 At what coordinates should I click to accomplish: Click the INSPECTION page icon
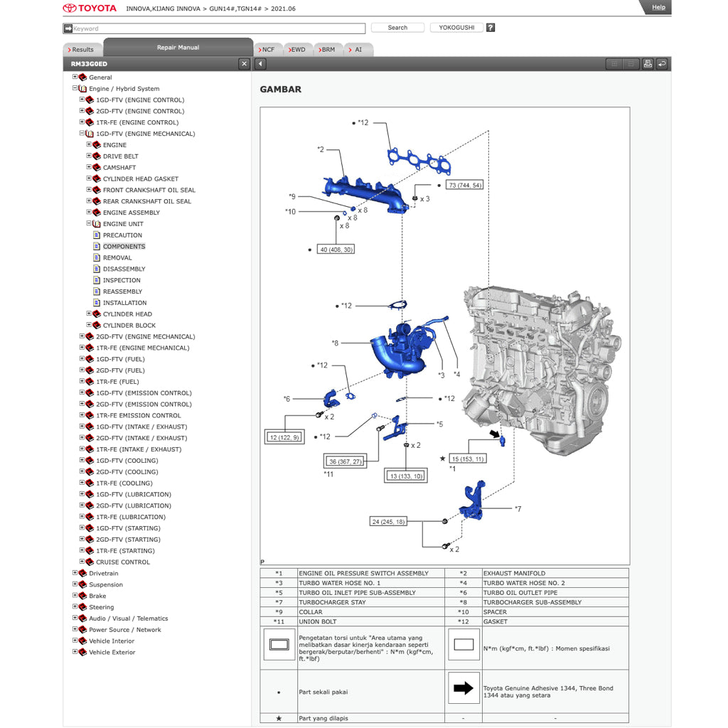97,280
